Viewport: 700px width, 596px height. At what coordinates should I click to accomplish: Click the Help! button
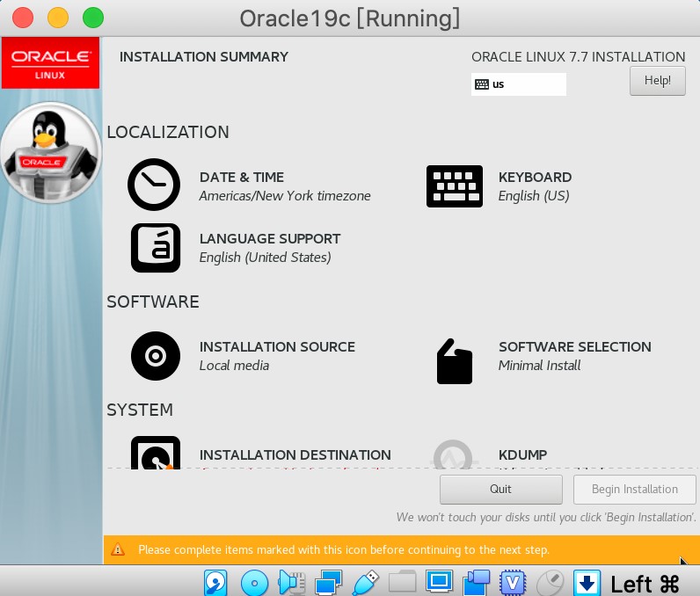pyautogui.click(x=658, y=81)
